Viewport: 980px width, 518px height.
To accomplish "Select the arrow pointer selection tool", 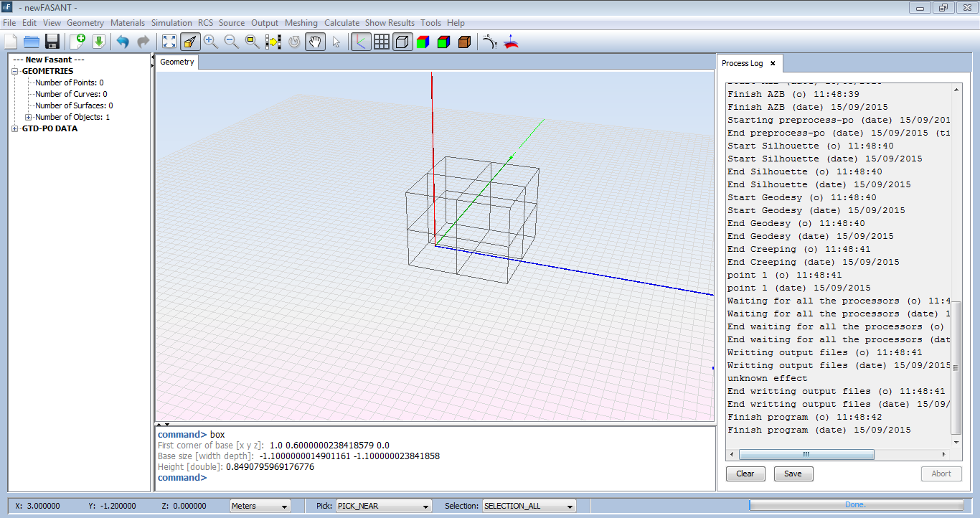I will (x=336, y=42).
